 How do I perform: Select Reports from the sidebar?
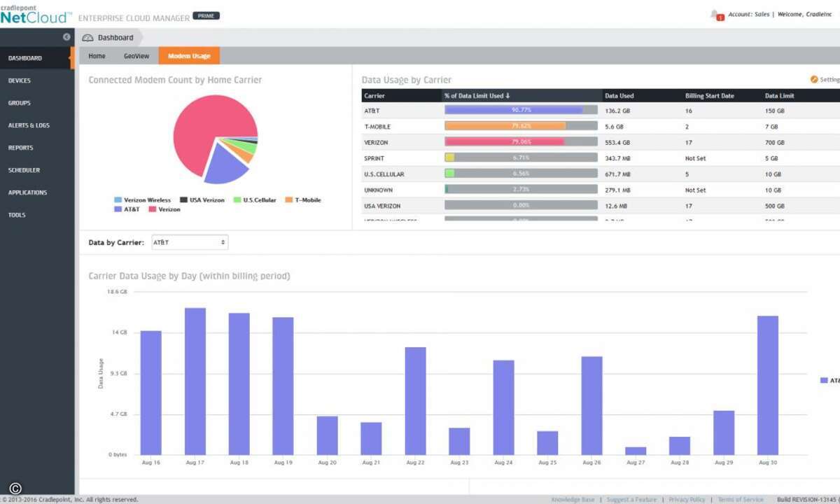tap(37, 148)
